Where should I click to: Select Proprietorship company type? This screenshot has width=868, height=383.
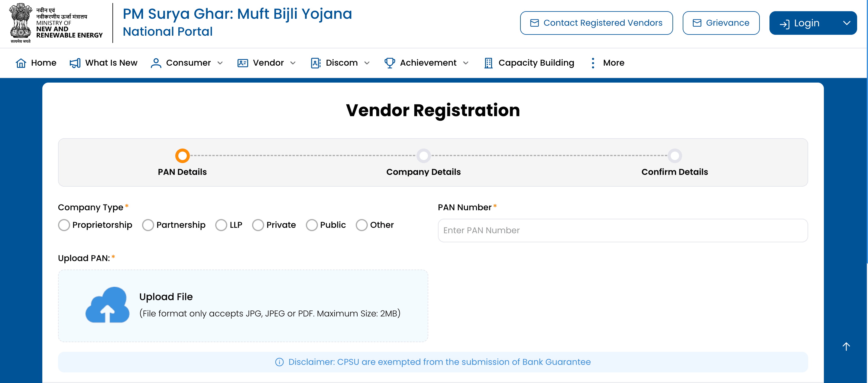[64, 225]
